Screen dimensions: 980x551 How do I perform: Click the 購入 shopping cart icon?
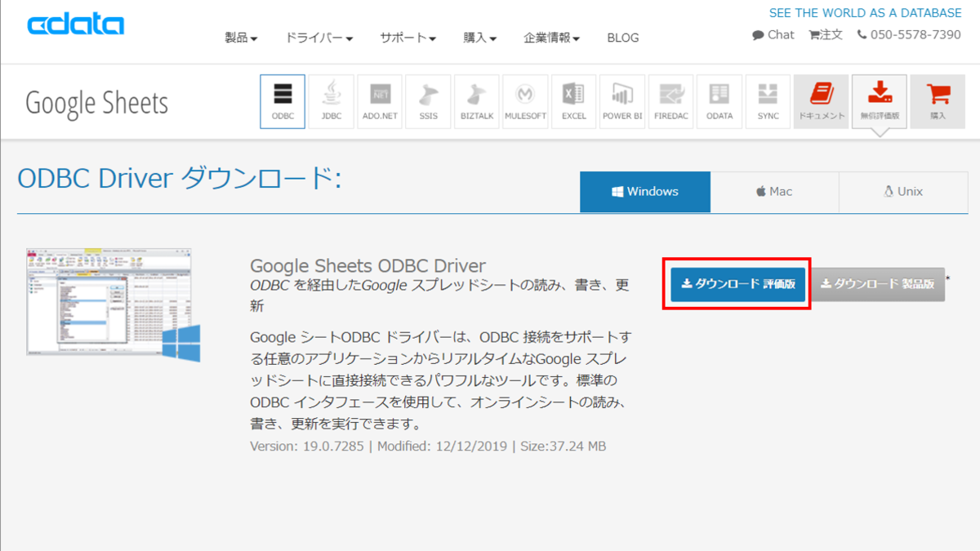click(938, 102)
